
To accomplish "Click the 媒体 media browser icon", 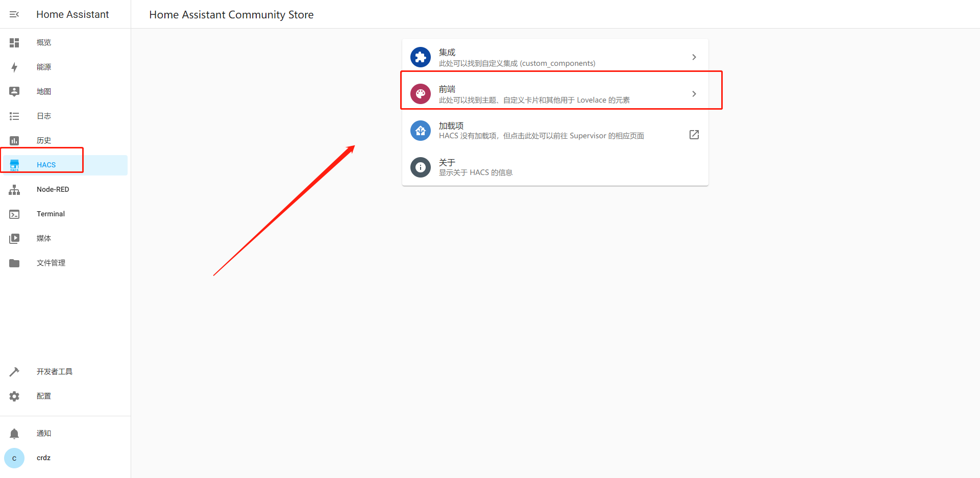I will coord(14,239).
